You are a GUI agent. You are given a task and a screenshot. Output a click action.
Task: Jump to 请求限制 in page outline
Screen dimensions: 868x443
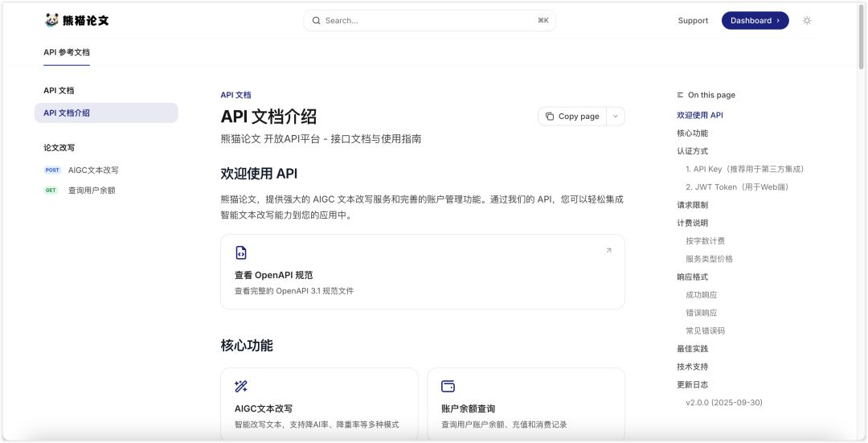pyautogui.click(x=692, y=205)
